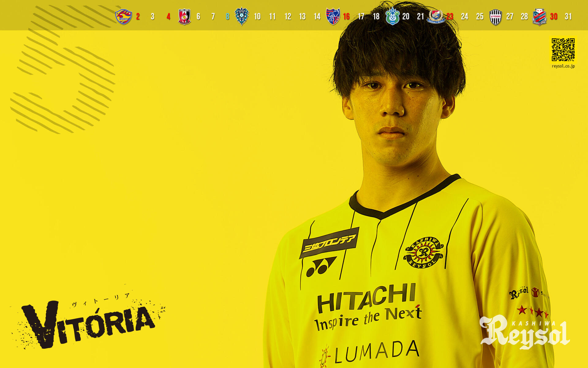588x368 pixels.
Task: Select red calendar date 2
Action: click(138, 17)
